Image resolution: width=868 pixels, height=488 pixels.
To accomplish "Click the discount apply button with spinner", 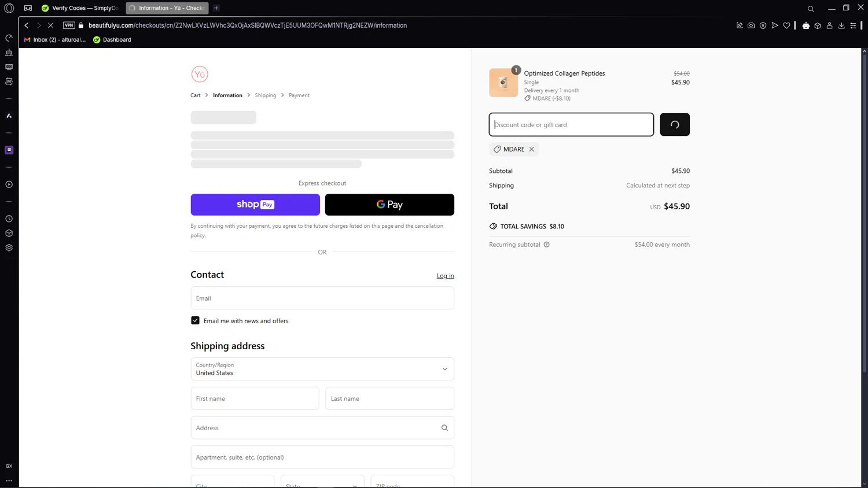I will coord(675,124).
